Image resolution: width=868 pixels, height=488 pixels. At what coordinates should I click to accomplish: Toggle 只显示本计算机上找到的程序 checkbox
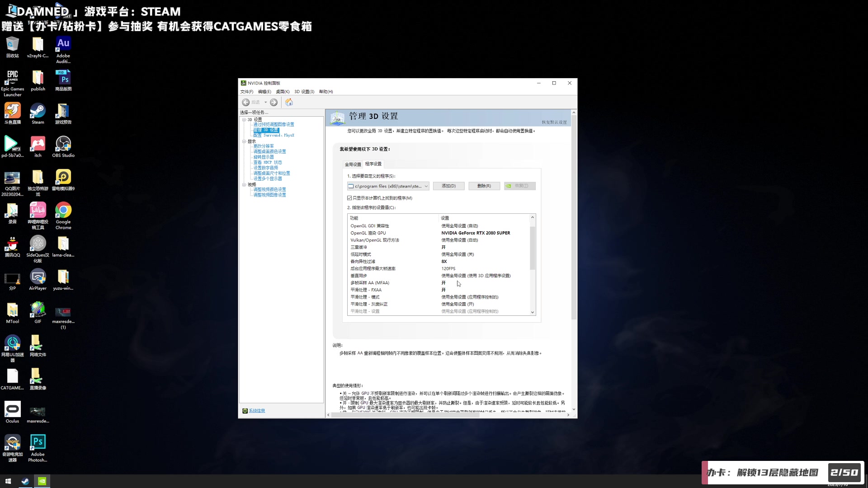pyautogui.click(x=349, y=198)
